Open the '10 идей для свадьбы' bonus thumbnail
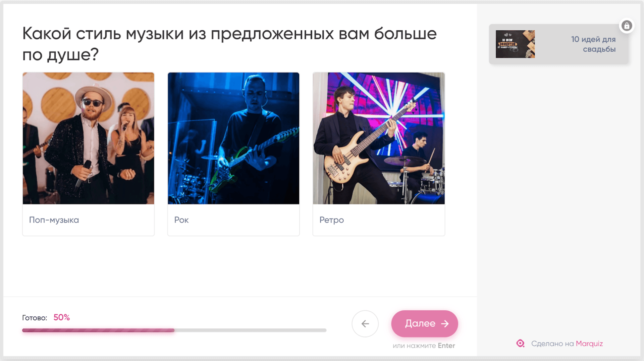Screen dimensions: 644x361 coord(515,44)
